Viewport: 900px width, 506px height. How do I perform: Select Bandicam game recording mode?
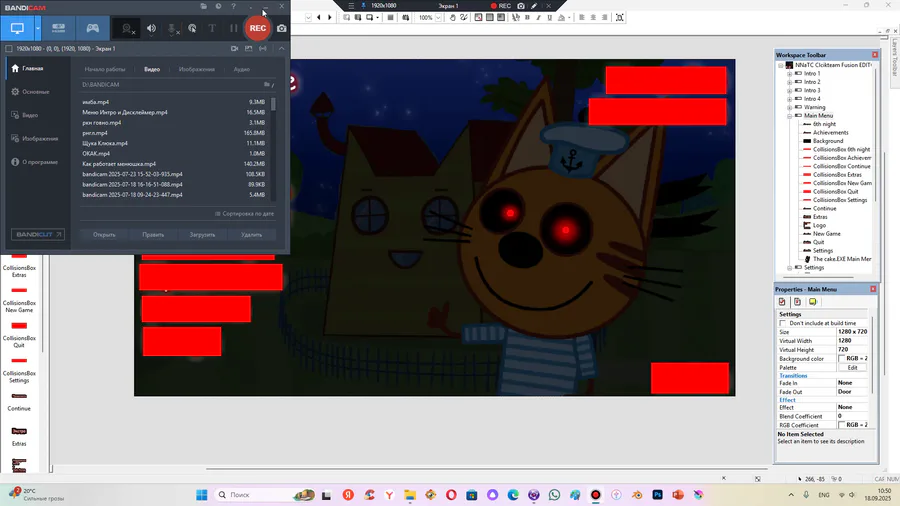92,28
